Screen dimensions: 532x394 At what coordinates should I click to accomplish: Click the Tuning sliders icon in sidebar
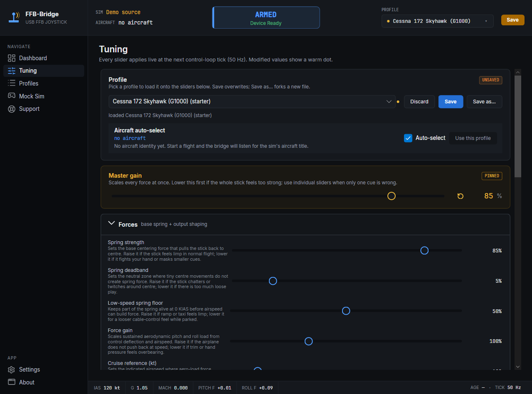pyautogui.click(x=12, y=71)
